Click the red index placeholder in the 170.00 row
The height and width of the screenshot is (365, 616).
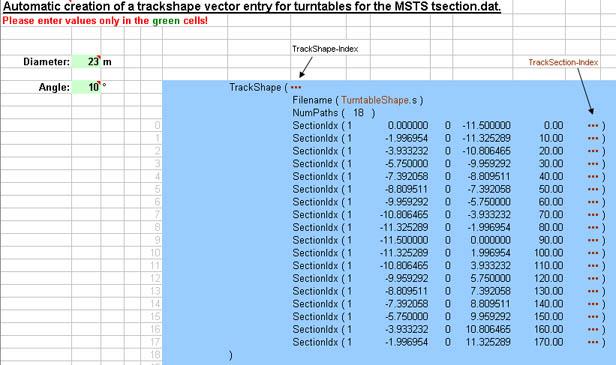pos(593,342)
